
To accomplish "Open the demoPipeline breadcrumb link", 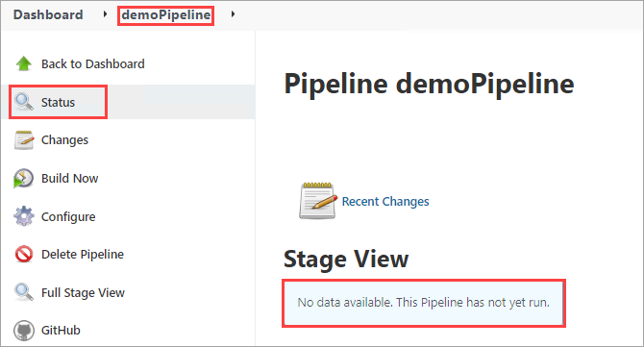I will [166, 15].
